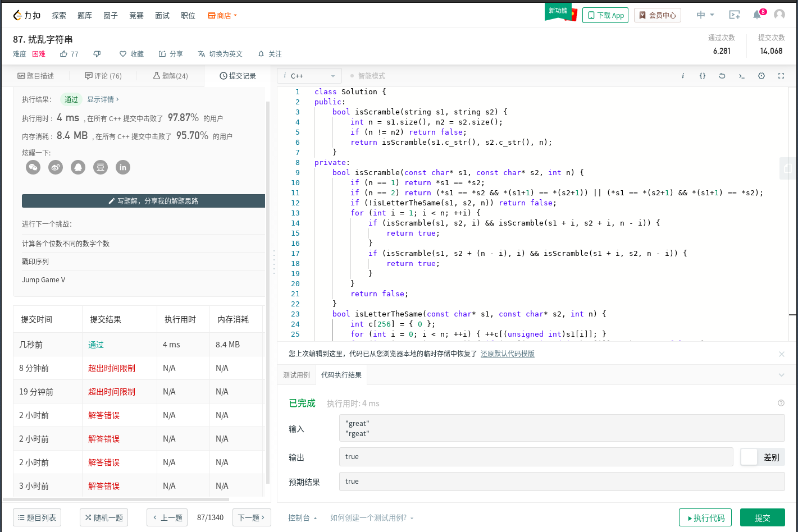Switch description to English 切换为英文

tap(220, 54)
